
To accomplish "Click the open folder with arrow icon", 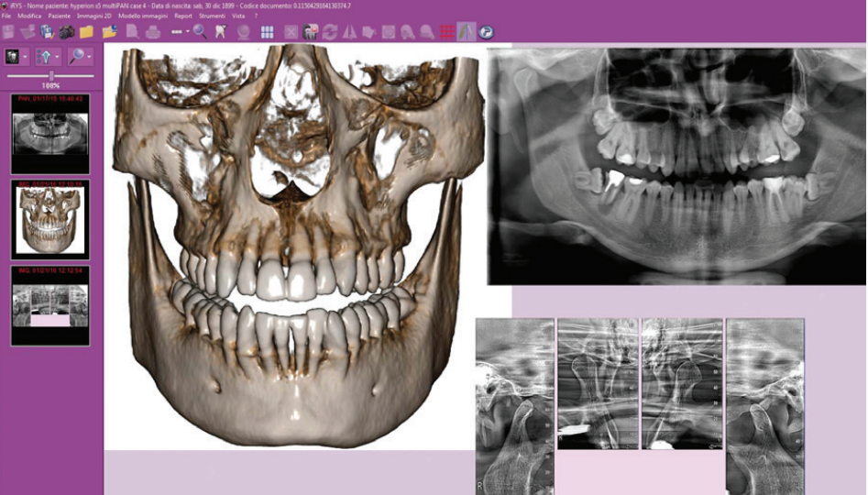I will pos(109,32).
